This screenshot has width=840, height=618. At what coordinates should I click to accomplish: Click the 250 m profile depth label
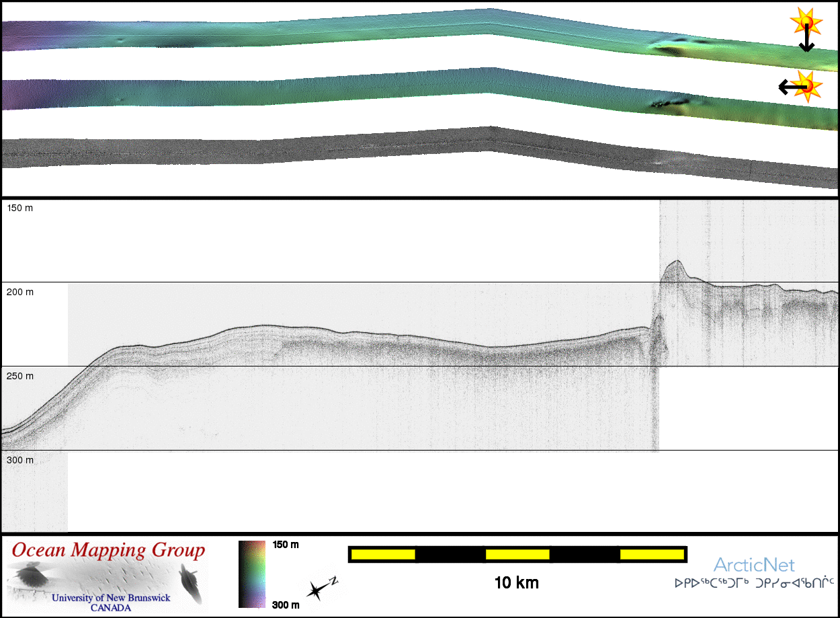[x=20, y=376]
